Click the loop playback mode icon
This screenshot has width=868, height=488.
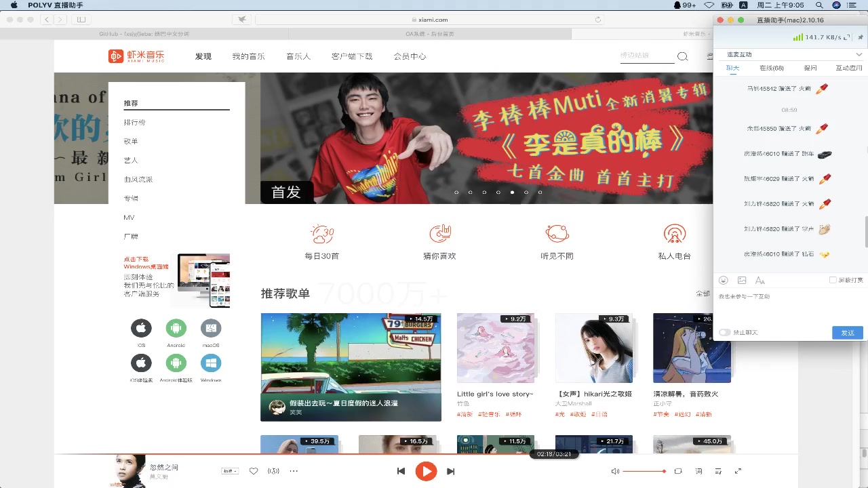pyautogui.click(x=677, y=471)
